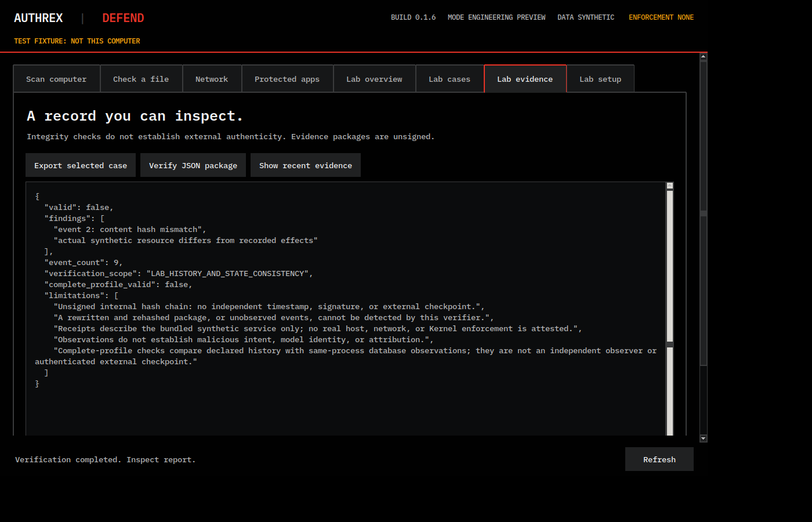Screen dimensions: 812x522
Task: Click the JSON report scroll up arrow
Action: pos(670,186)
